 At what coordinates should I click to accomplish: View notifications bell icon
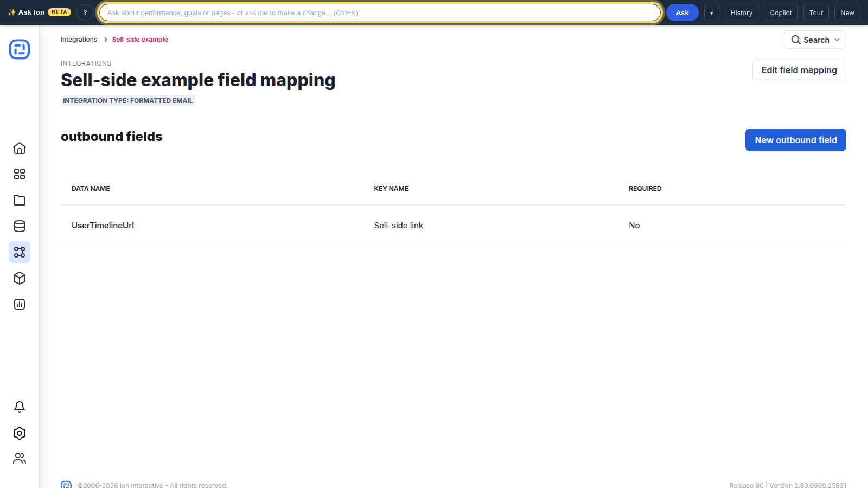point(20,407)
